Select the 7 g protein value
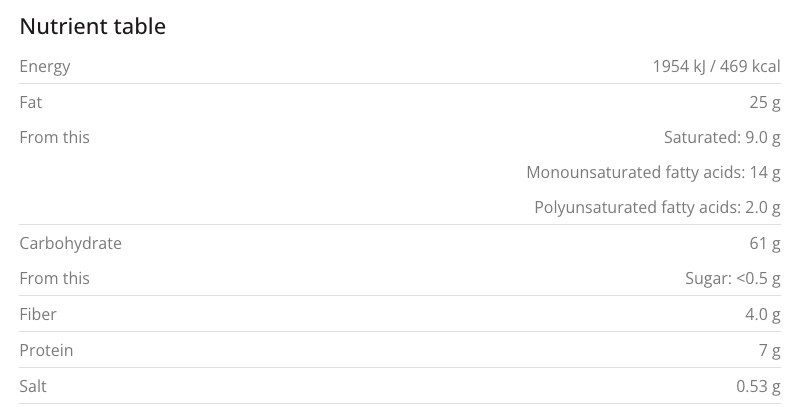798x415 pixels. pos(768,350)
